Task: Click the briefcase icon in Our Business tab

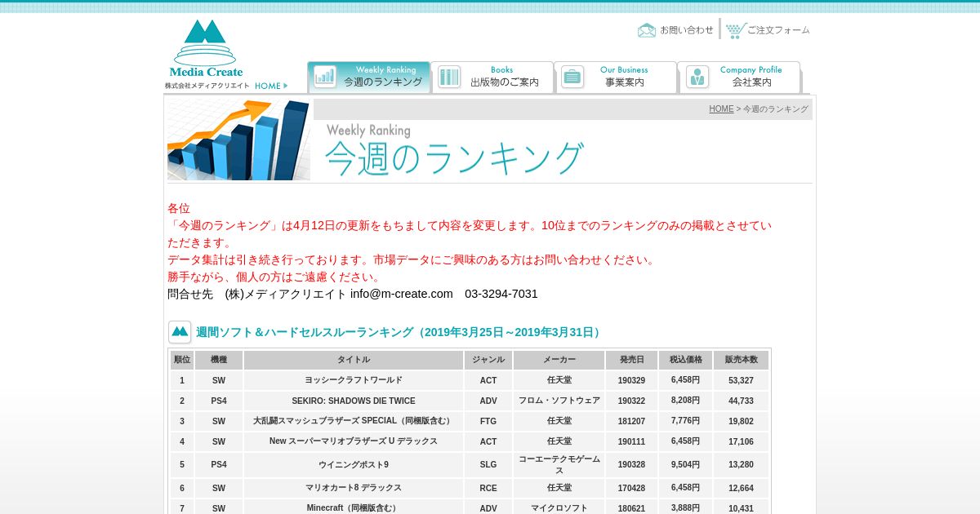Action: coord(572,77)
